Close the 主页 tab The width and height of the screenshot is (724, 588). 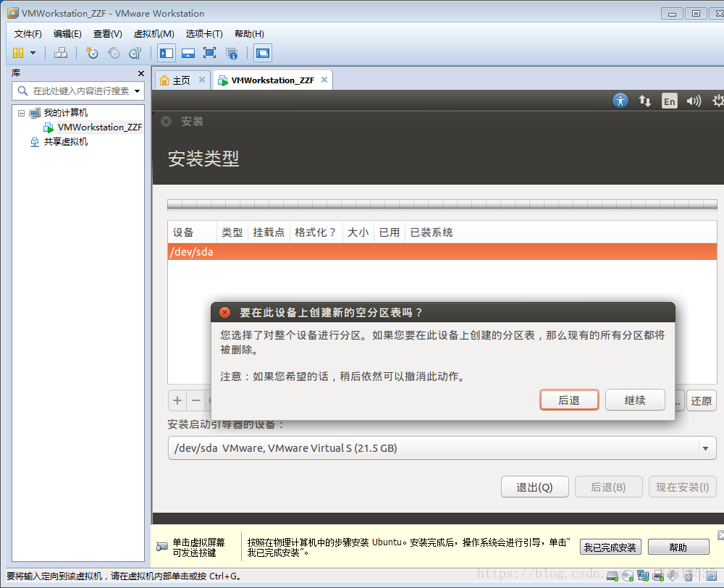click(202, 80)
